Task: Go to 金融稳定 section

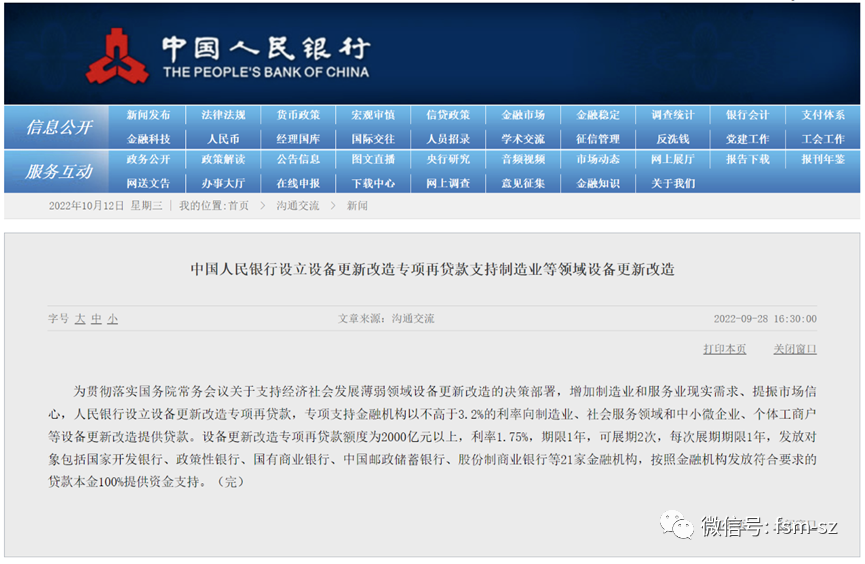Action: pyautogui.click(x=598, y=115)
